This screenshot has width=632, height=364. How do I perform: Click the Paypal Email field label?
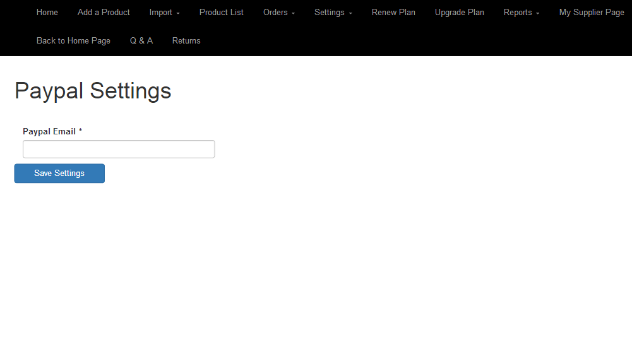click(49, 131)
